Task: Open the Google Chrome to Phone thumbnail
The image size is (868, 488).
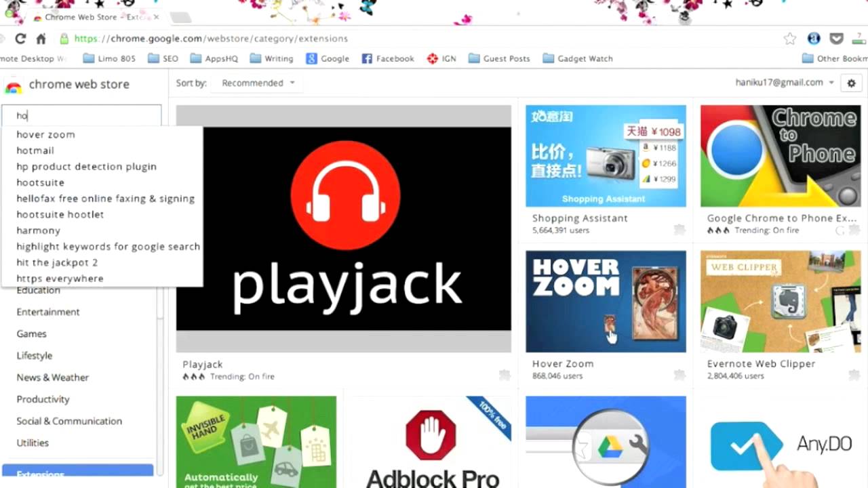Action: coord(781,156)
